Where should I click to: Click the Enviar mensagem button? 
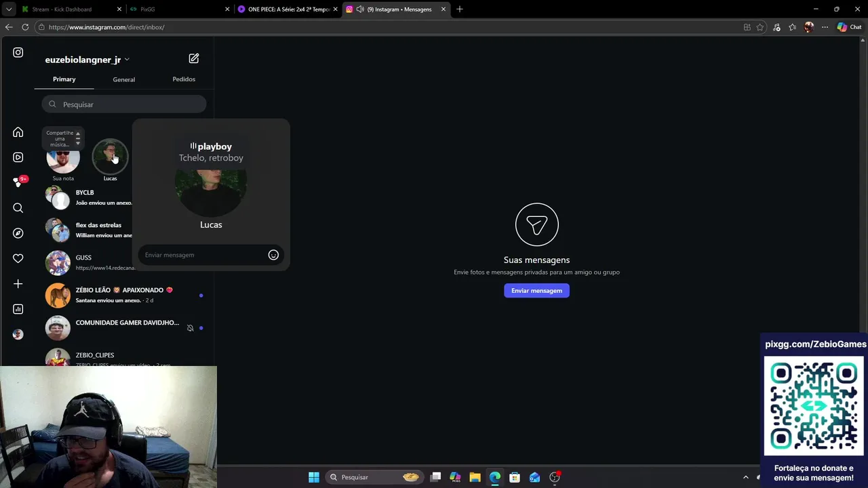tap(536, 291)
